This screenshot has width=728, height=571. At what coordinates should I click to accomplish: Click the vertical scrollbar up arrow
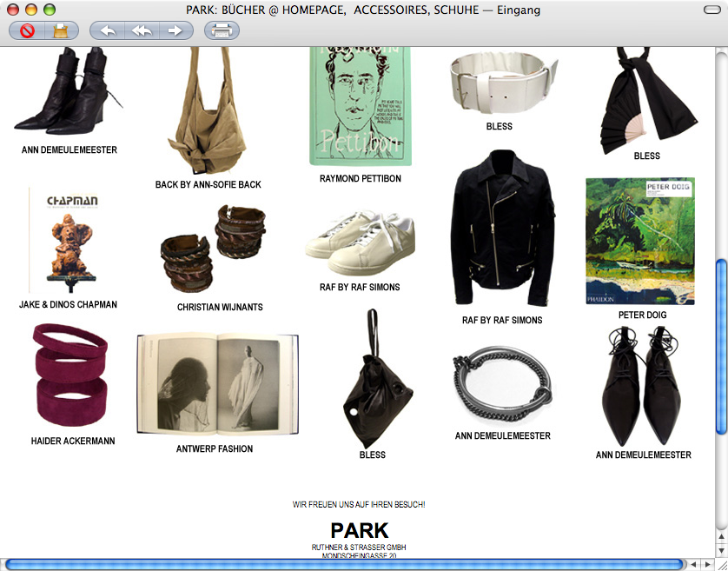point(720,537)
